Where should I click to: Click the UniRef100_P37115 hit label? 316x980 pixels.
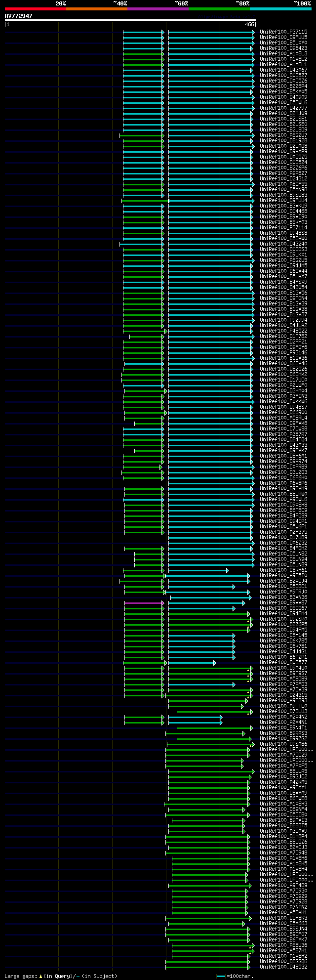pyautogui.click(x=283, y=32)
